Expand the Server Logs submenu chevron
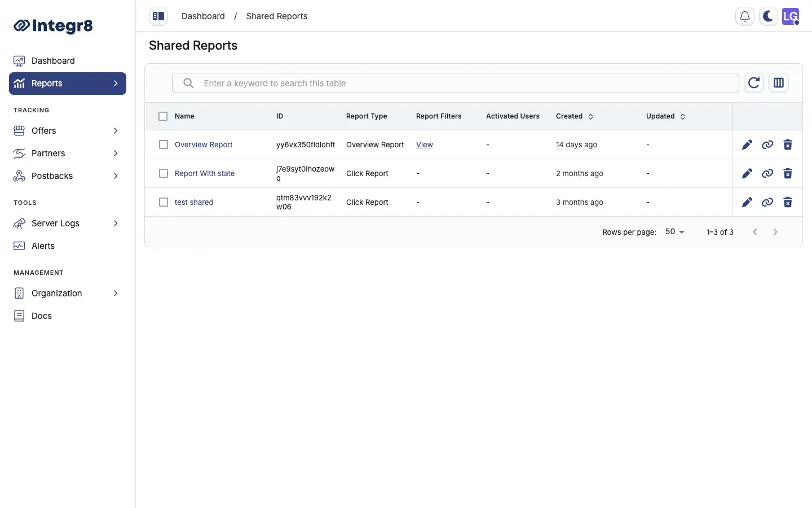 point(116,223)
